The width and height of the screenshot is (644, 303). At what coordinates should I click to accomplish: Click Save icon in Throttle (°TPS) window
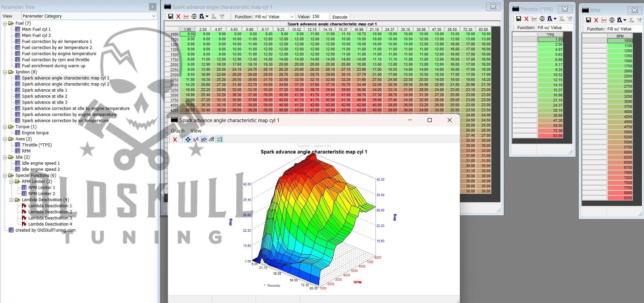coord(518,19)
